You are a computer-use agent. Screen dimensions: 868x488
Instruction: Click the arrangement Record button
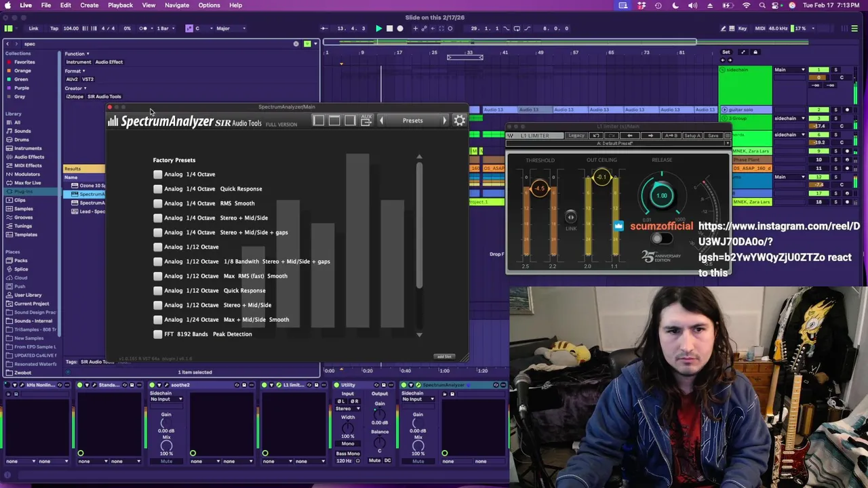(x=400, y=28)
